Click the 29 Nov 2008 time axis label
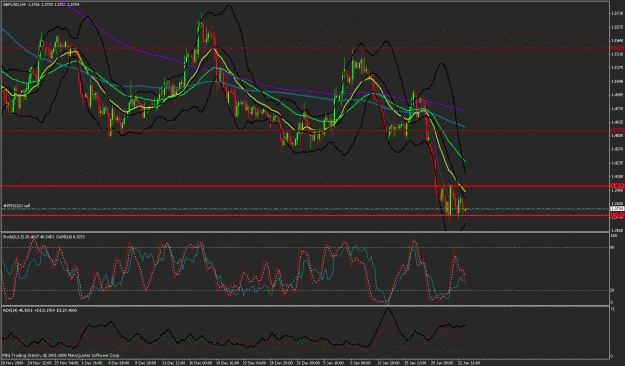This screenshot has width=625, height=366. [x=12, y=363]
